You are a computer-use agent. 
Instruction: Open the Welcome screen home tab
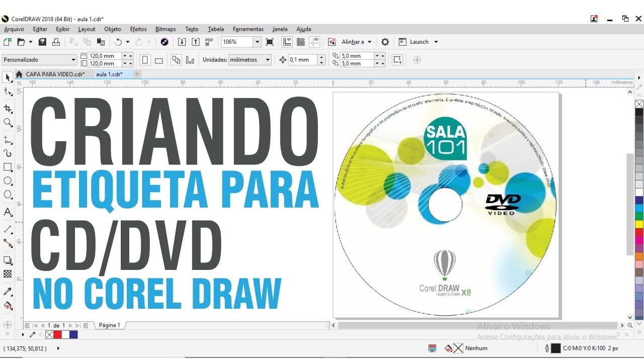click(19, 74)
